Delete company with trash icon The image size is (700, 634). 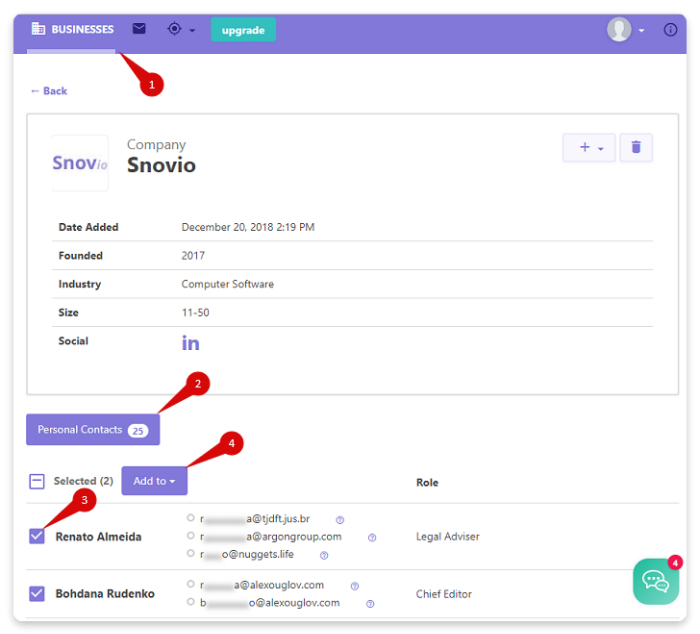click(x=636, y=147)
